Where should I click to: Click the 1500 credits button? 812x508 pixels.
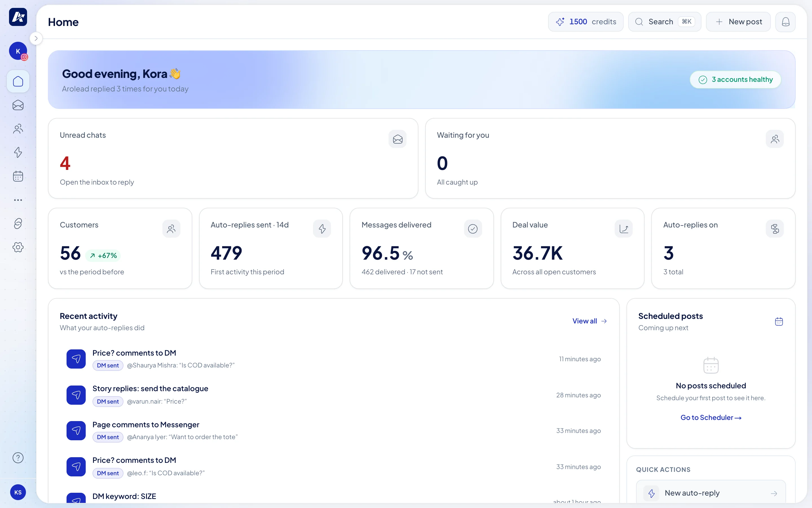click(586, 22)
